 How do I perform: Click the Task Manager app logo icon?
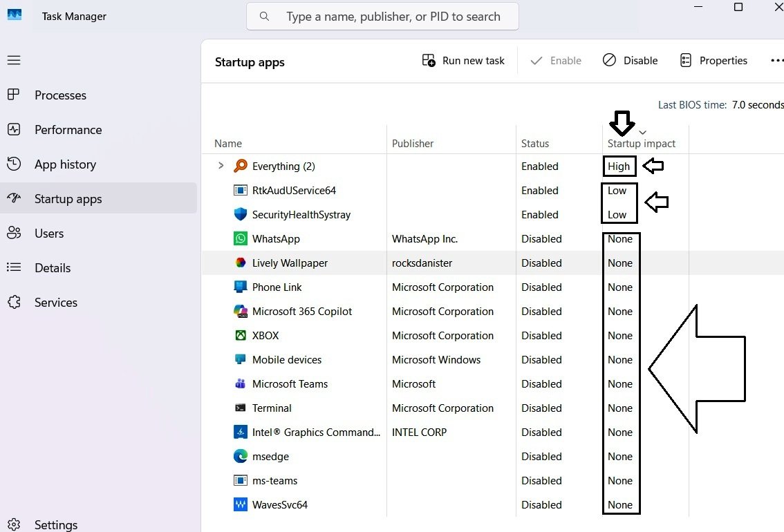point(15,15)
